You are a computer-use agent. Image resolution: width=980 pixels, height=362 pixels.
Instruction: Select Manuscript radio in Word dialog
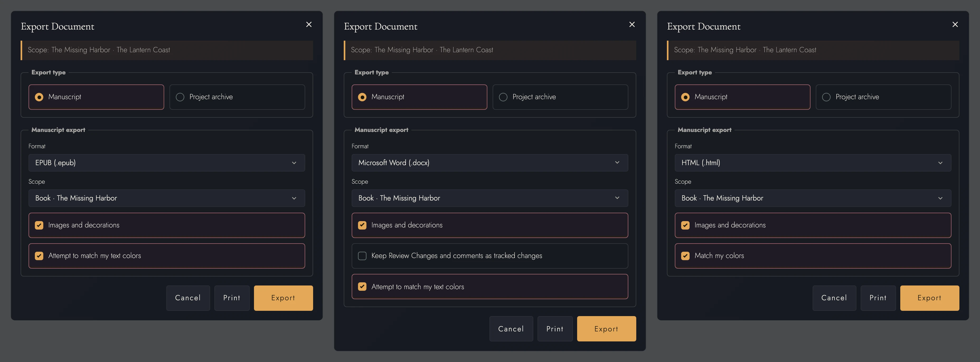pyautogui.click(x=362, y=97)
